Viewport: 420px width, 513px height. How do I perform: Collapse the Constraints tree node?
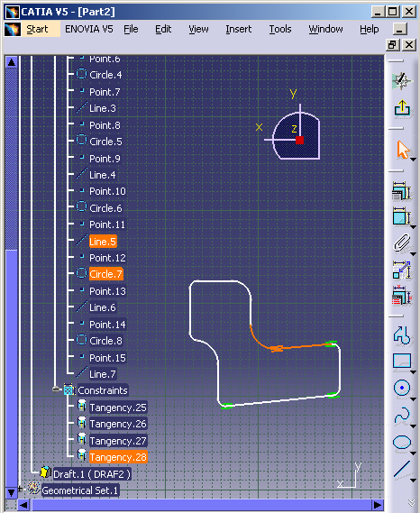click(56, 389)
